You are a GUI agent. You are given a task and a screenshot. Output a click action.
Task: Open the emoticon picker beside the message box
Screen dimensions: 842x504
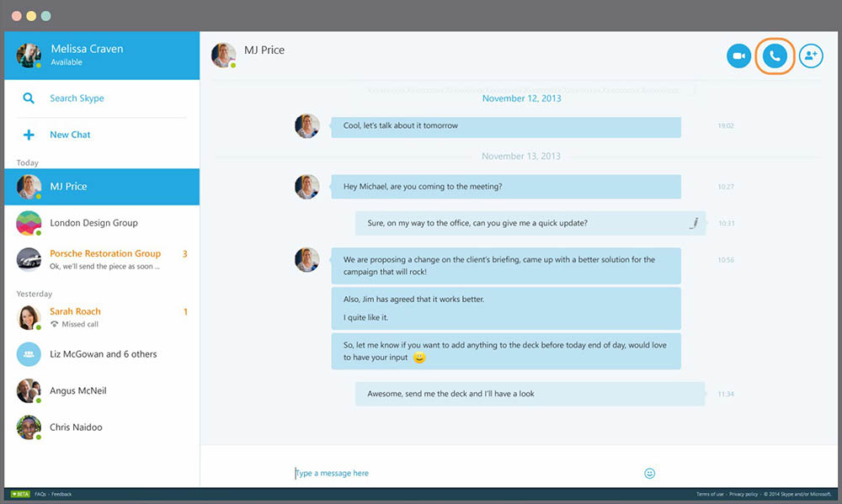tap(649, 473)
